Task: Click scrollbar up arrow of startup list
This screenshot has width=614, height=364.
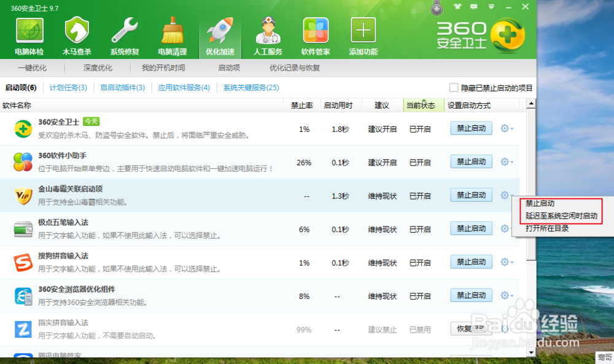Action: point(531,104)
